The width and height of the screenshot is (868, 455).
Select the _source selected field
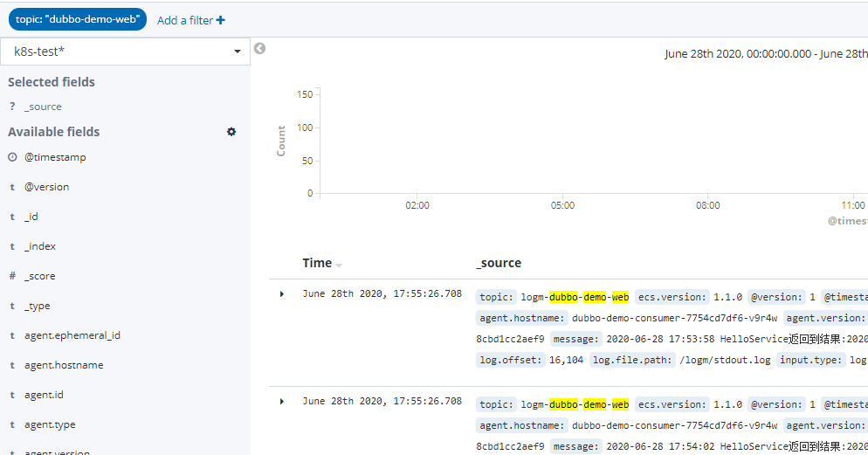click(43, 107)
